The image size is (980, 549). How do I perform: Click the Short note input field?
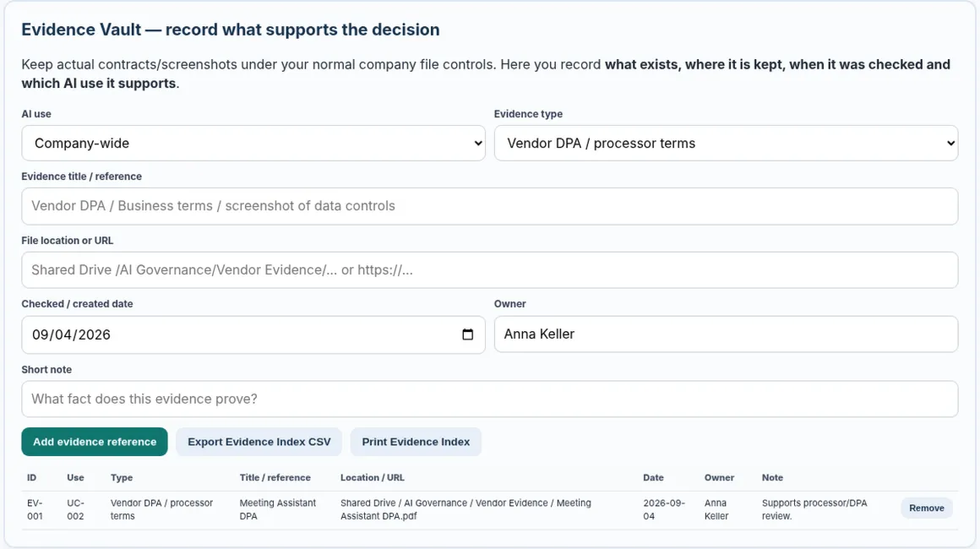(489, 400)
